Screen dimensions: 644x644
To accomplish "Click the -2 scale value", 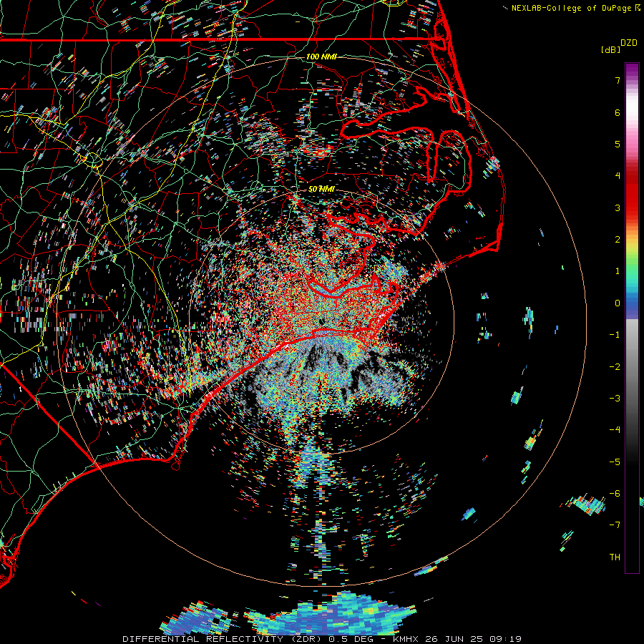I will tap(615, 367).
